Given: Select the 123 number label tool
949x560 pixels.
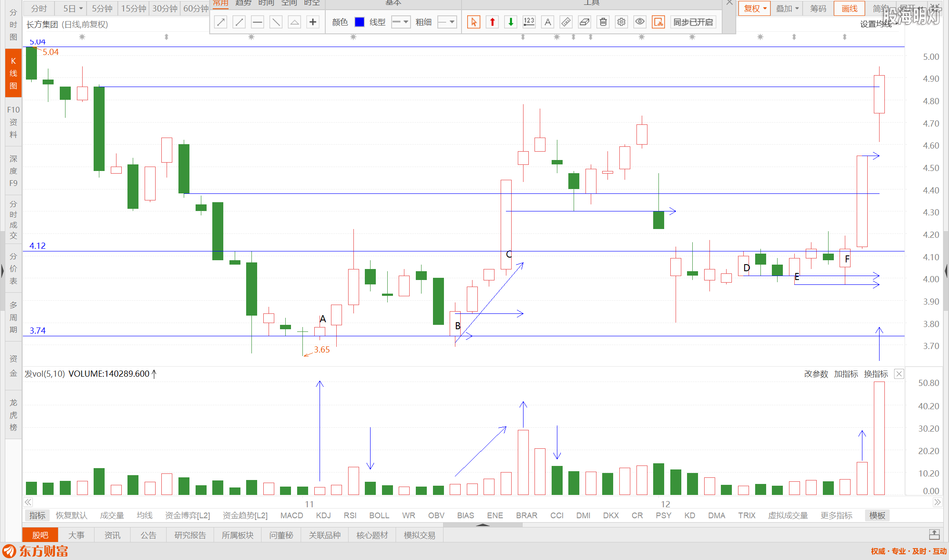Looking at the screenshot, I should tap(529, 22).
